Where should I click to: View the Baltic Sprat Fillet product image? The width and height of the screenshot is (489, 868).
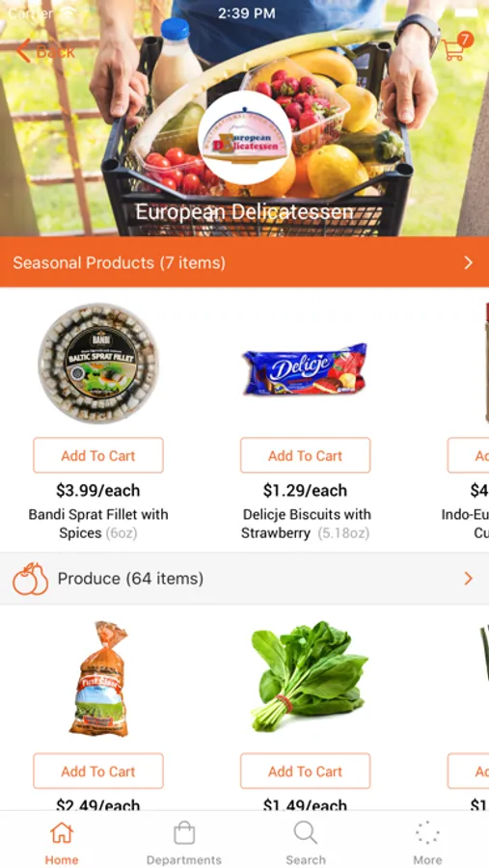[98, 364]
